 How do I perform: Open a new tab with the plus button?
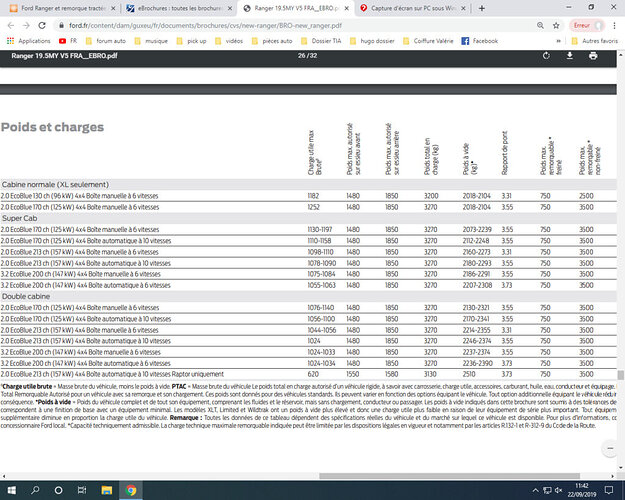click(x=482, y=8)
